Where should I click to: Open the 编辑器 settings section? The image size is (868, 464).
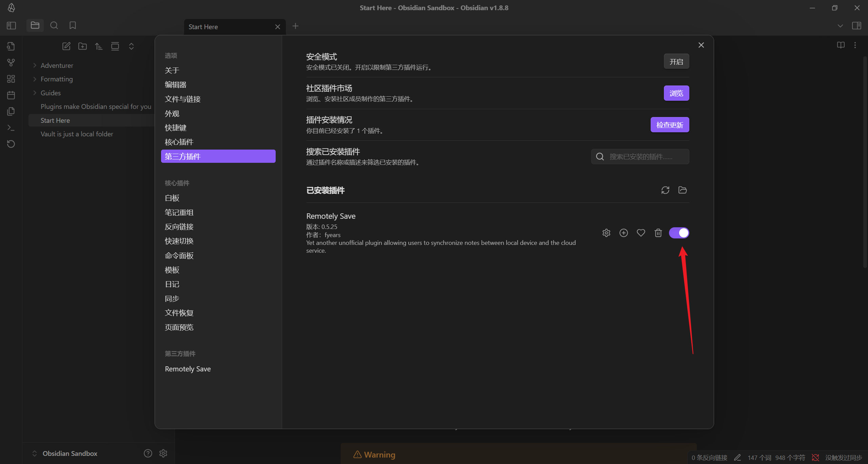coord(218,84)
